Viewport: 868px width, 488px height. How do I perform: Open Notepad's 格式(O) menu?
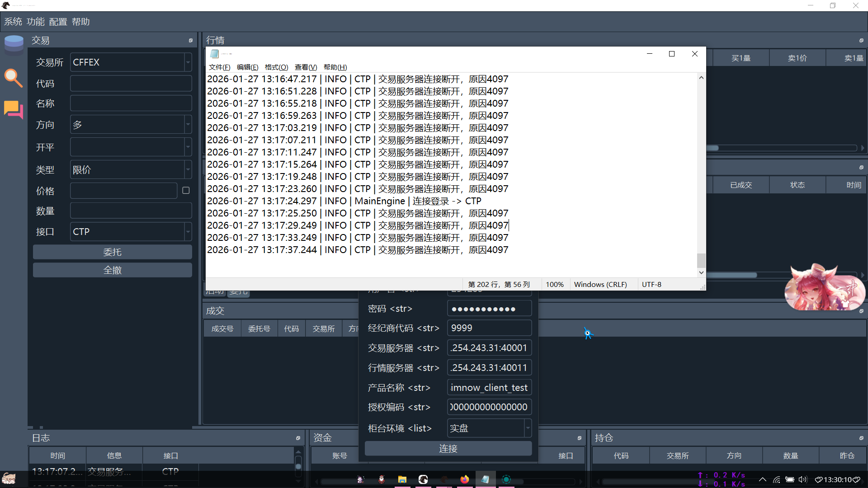(276, 67)
